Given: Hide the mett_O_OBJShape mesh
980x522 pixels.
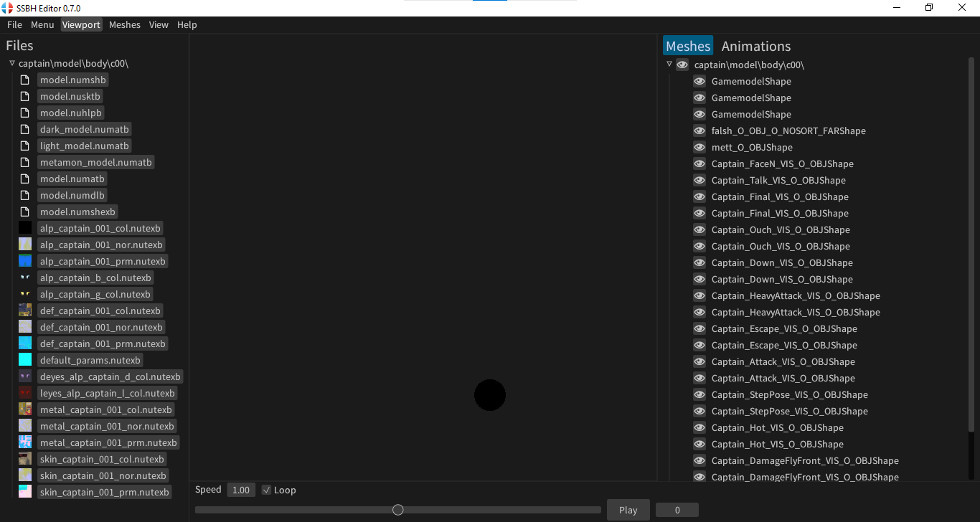Looking at the screenshot, I should tap(699, 147).
